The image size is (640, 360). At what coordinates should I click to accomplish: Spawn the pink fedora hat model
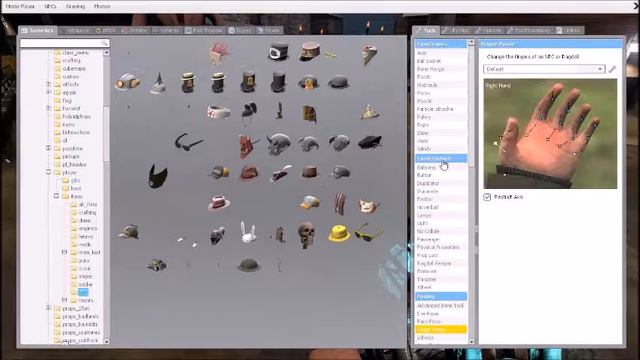coord(219,202)
